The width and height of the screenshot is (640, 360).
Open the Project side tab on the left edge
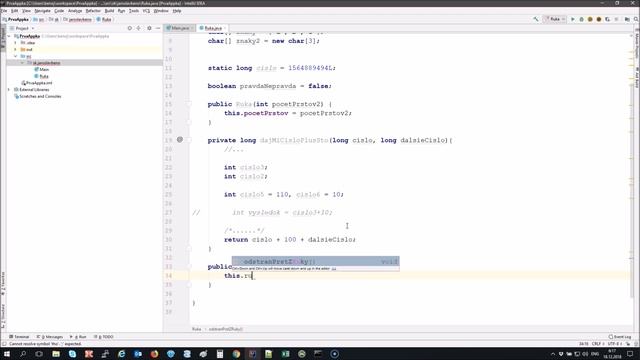click(x=3, y=39)
